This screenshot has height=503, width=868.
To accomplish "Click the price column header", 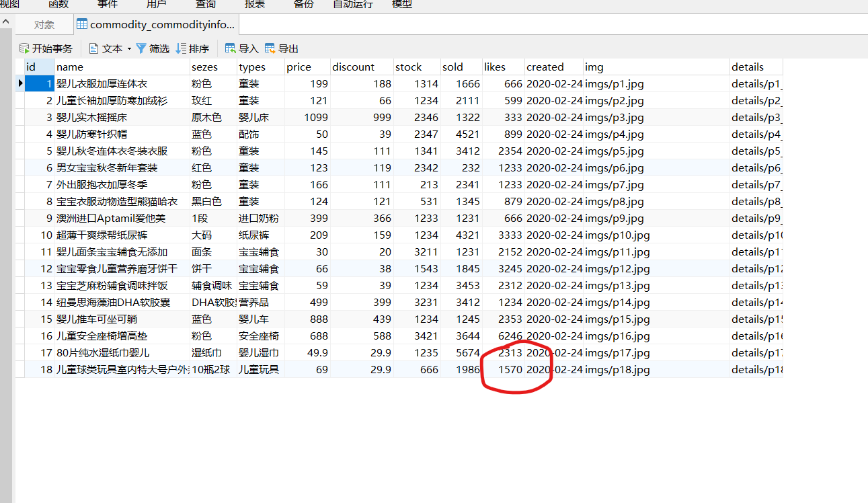I will pyautogui.click(x=307, y=67).
